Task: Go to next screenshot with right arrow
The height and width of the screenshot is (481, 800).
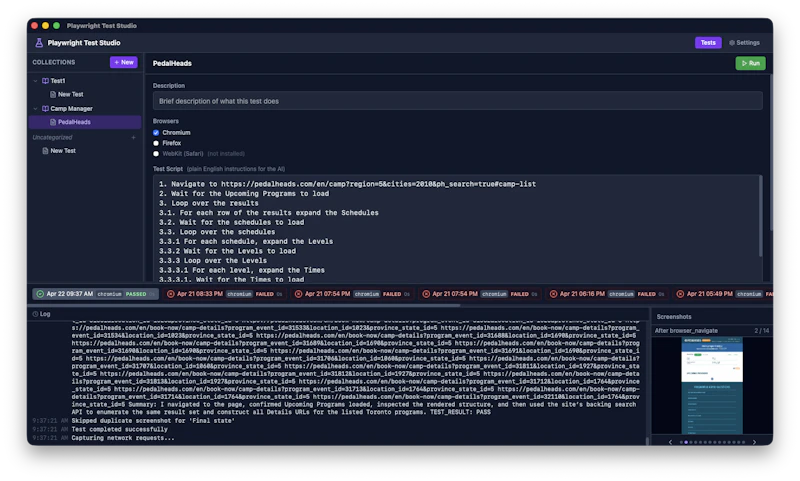Action: [x=754, y=442]
